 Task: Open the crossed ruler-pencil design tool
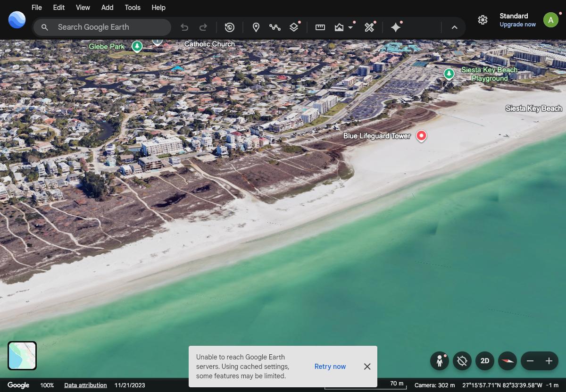369,27
